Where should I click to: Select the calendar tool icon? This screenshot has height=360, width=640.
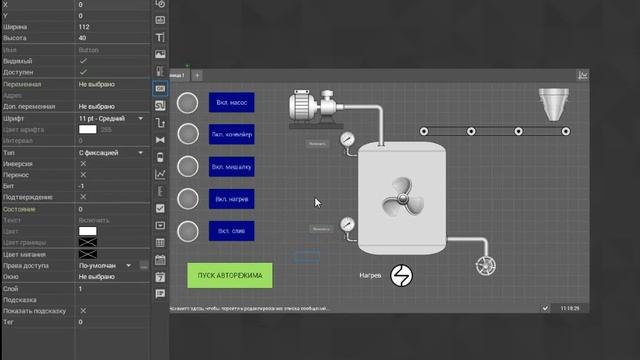(160, 260)
